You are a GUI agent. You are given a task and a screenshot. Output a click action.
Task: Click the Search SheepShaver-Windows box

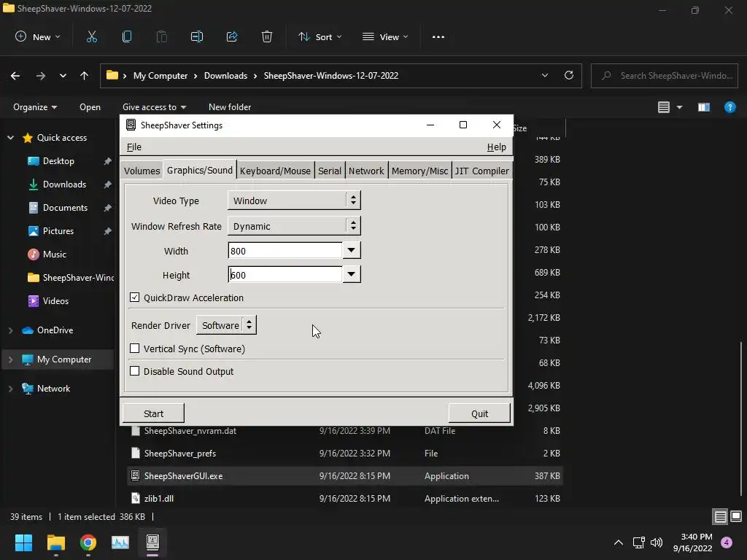pyautogui.click(x=665, y=76)
